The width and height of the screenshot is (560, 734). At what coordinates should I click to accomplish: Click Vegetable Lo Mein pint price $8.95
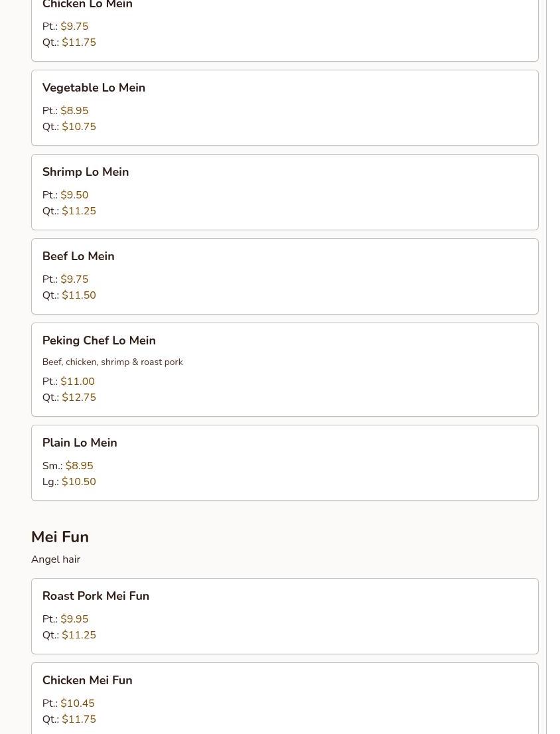[74, 111]
